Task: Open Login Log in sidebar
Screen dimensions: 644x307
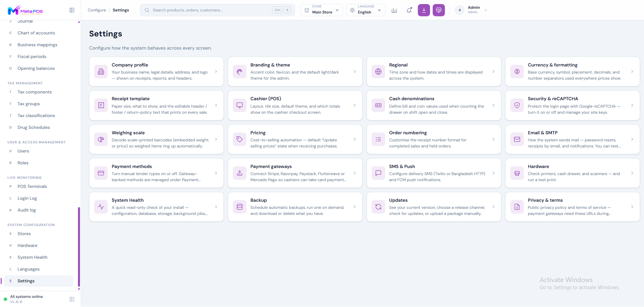Action: 38,198
